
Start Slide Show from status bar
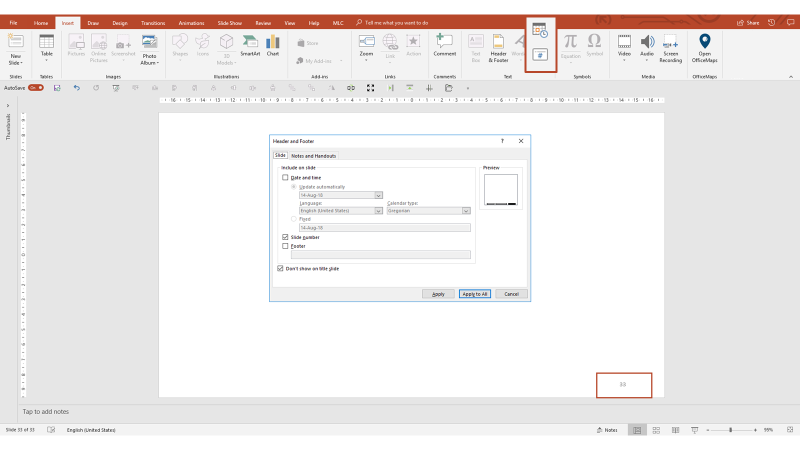[694, 430]
